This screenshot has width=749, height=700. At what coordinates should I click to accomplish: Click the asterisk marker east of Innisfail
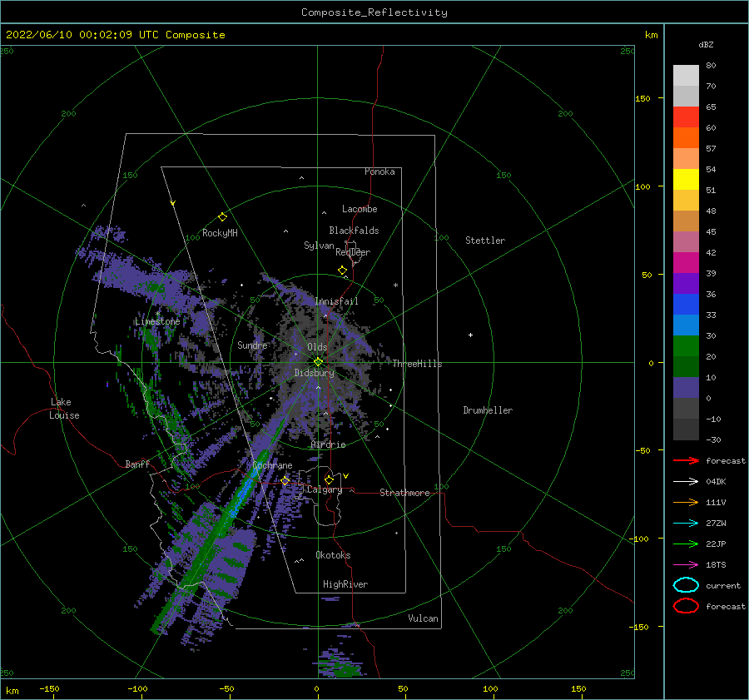(x=395, y=285)
